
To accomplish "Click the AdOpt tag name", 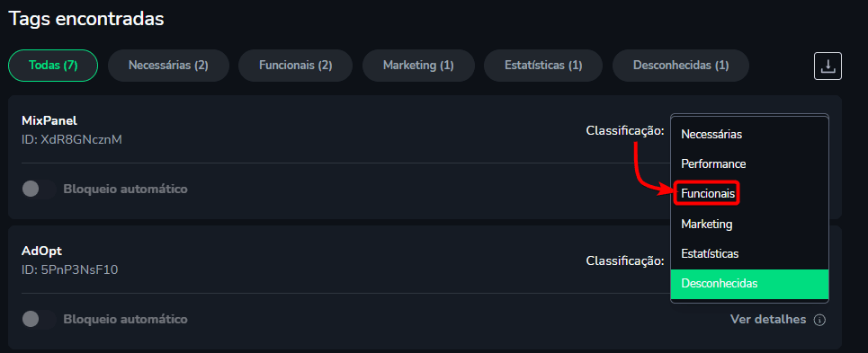I will point(41,251).
